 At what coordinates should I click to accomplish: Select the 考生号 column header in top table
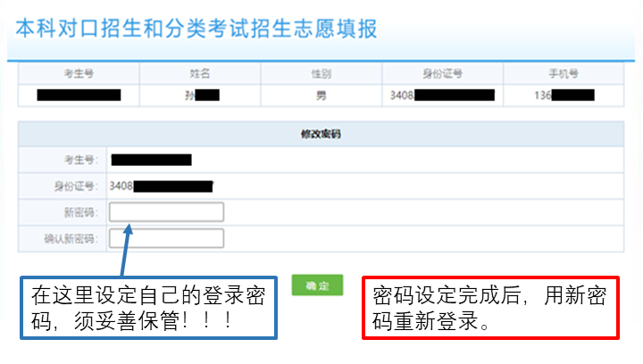point(79,73)
